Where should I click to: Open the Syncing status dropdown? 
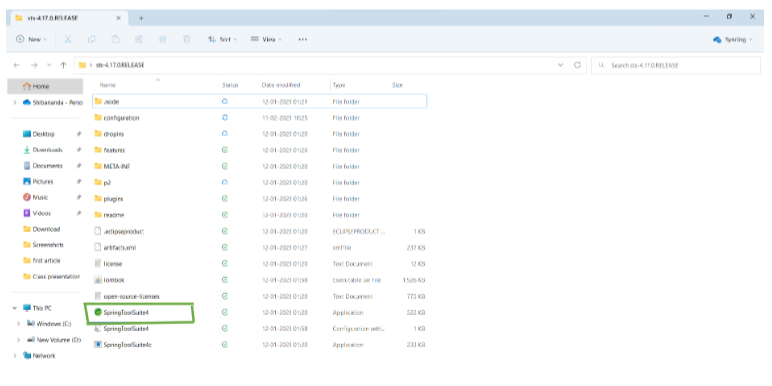tap(733, 40)
